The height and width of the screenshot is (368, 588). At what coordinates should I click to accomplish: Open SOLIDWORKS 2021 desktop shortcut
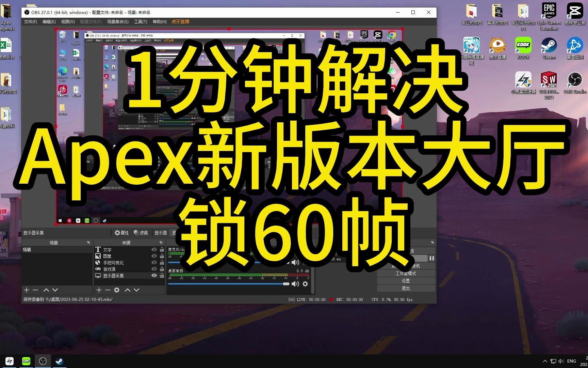(x=549, y=86)
